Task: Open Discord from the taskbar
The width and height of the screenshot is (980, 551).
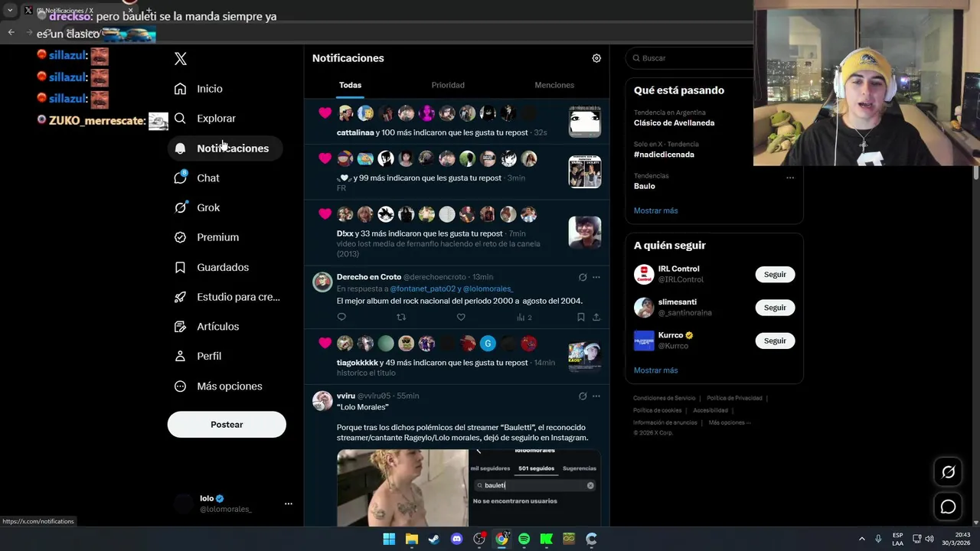Action: point(457,539)
